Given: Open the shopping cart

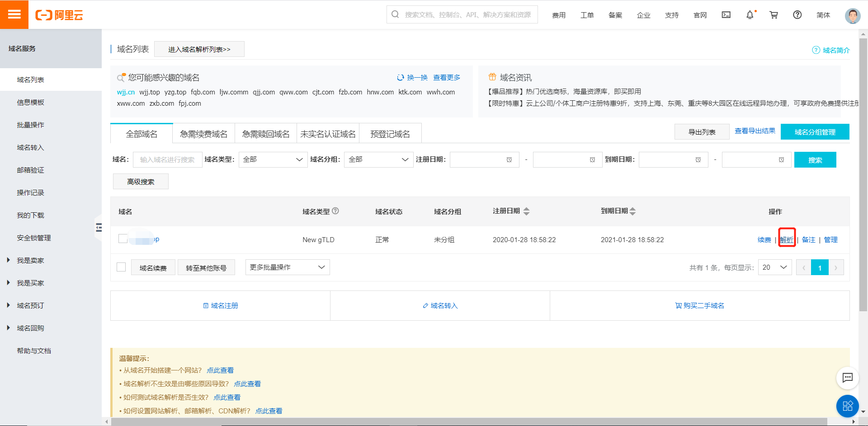Looking at the screenshot, I should tap(774, 15).
